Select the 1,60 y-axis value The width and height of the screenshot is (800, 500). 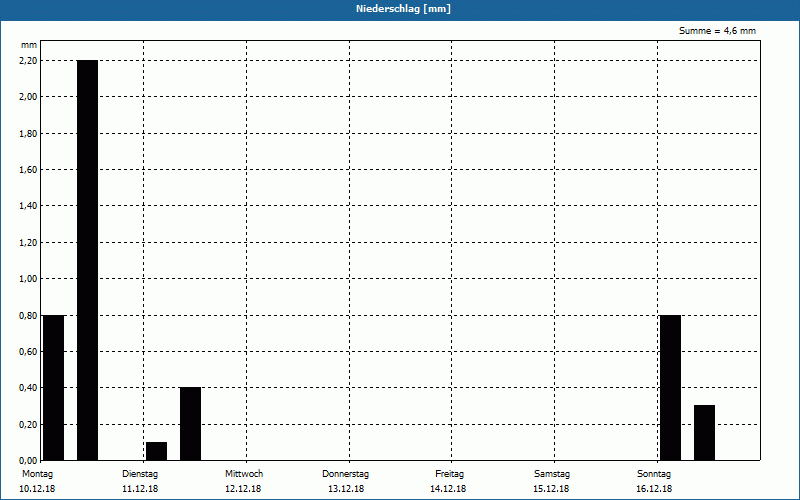click(28, 170)
